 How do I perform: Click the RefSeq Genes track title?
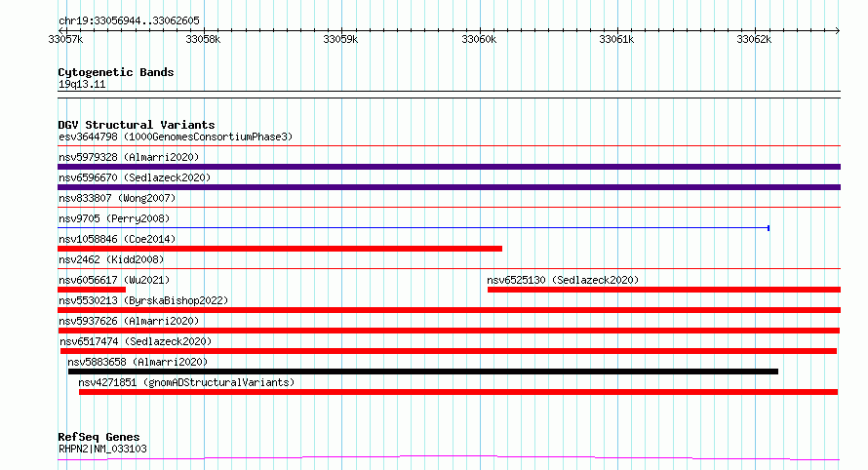point(99,437)
